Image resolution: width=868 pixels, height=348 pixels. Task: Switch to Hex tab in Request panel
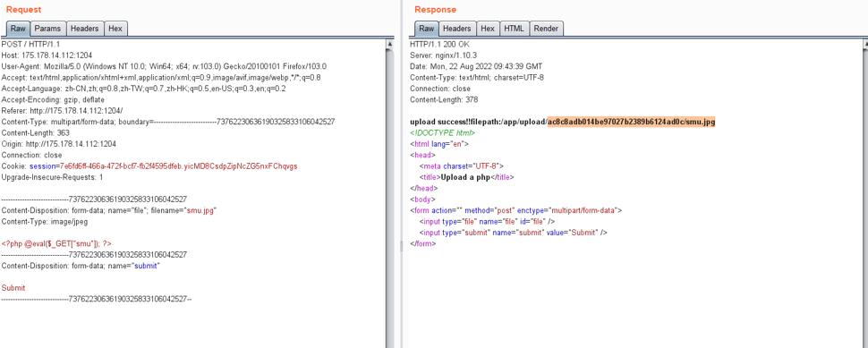pyautogui.click(x=115, y=29)
